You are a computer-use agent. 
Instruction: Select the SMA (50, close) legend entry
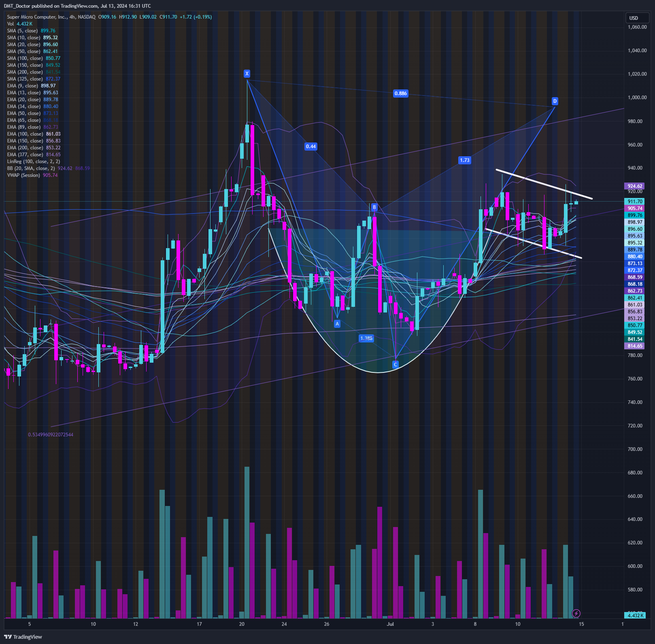point(32,51)
